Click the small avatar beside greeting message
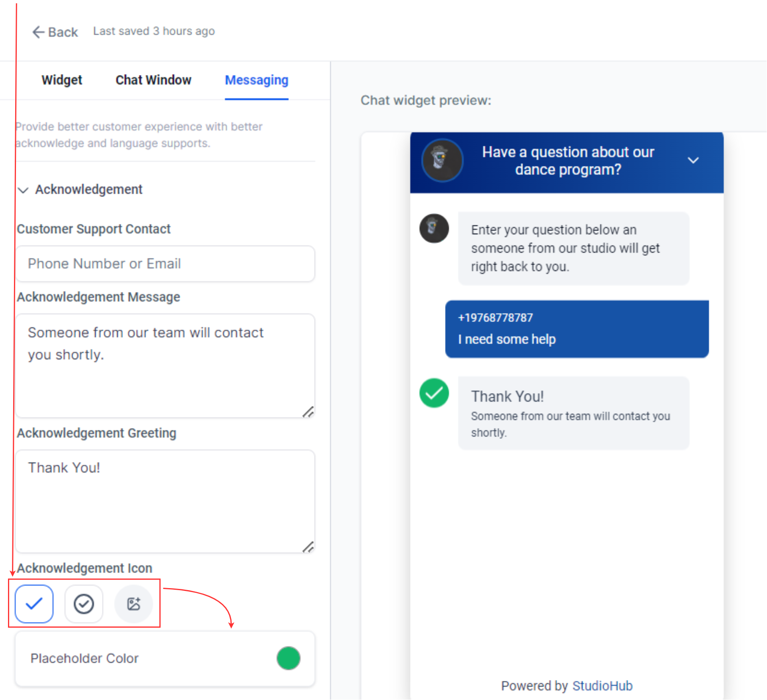The width and height of the screenshot is (767, 700). [x=434, y=228]
